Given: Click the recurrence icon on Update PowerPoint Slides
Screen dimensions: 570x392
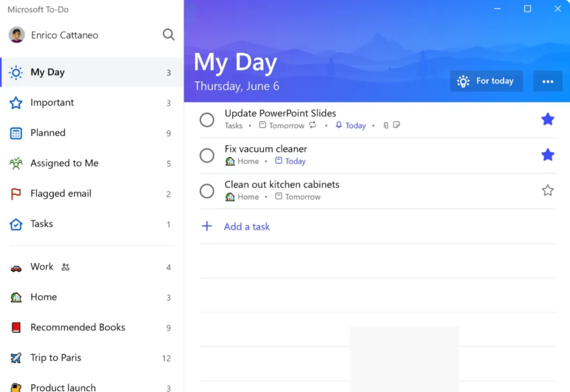Looking at the screenshot, I should [312, 125].
